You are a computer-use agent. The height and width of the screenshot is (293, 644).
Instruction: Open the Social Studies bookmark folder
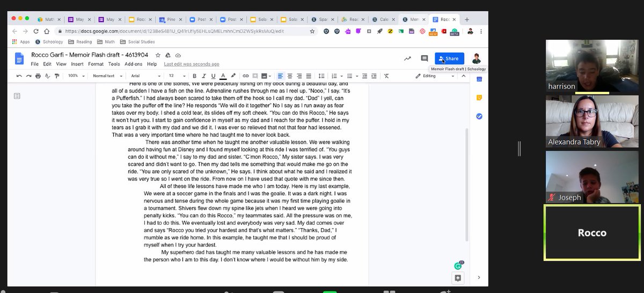pyautogui.click(x=137, y=41)
